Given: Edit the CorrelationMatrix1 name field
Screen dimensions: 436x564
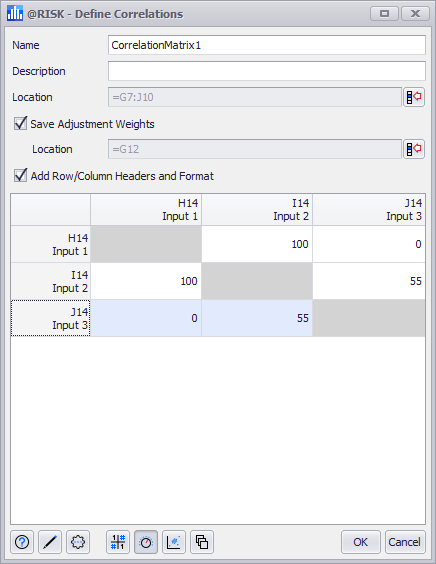Looking at the screenshot, I should tap(267, 45).
